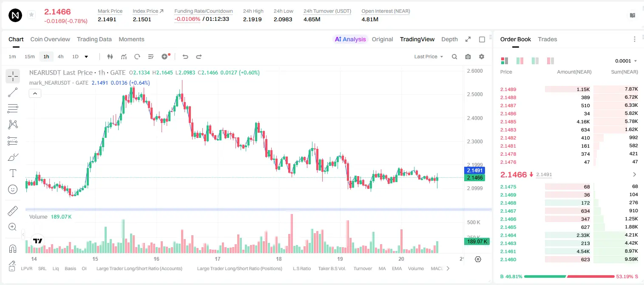Open the Last Price dropdown

428,57
